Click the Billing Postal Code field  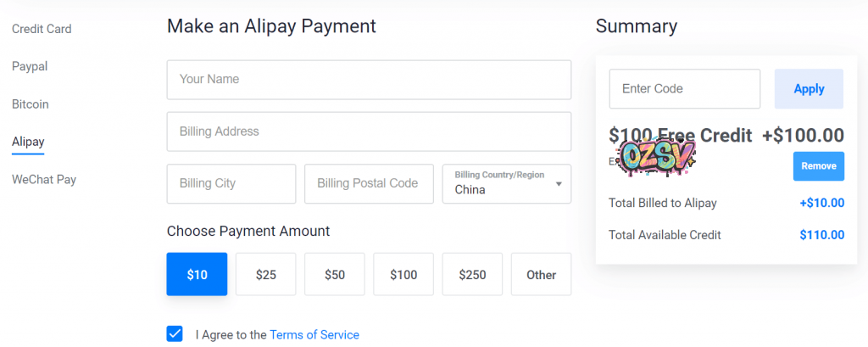[x=369, y=183]
